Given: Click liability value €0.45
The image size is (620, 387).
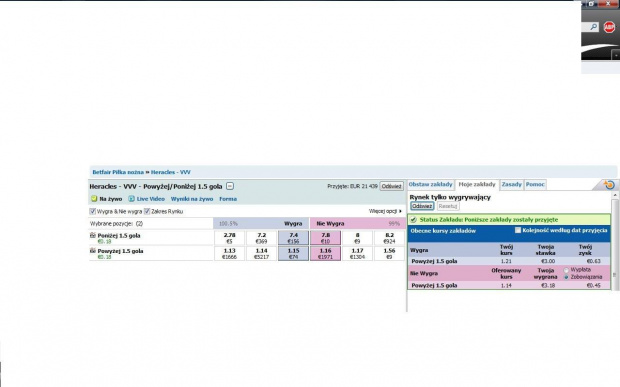Looking at the screenshot, I should tap(594, 285).
